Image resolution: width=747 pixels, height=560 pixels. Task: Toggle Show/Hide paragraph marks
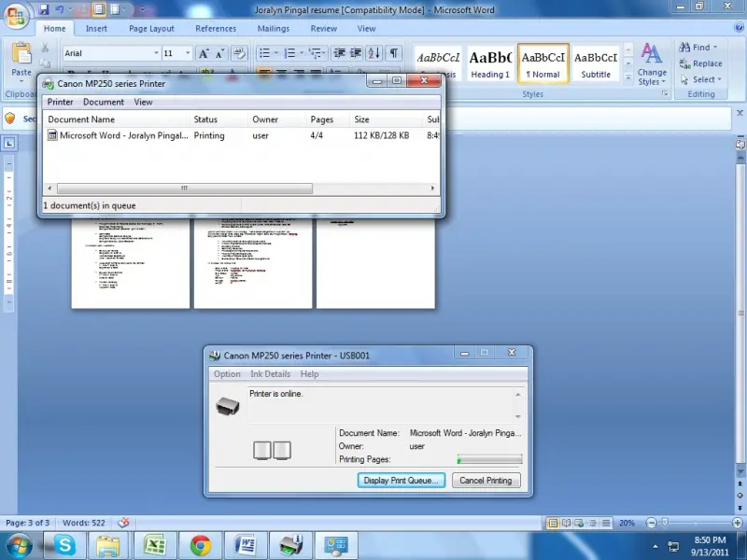pyautogui.click(x=393, y=53)
